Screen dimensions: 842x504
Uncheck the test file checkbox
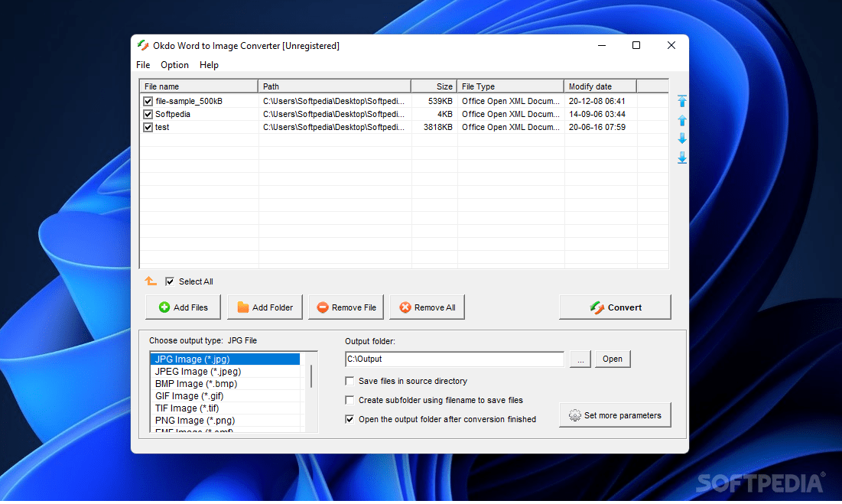tap(148, 127)
